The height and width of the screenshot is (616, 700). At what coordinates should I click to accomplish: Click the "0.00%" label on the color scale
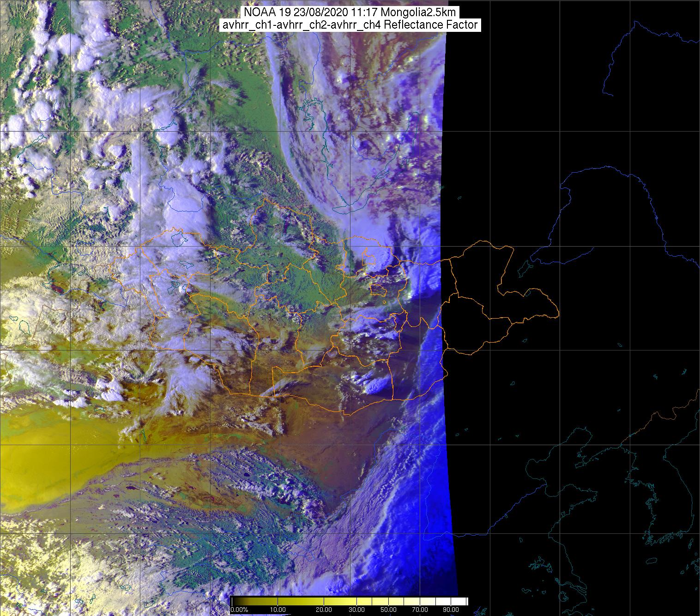(x=239, y=610)
